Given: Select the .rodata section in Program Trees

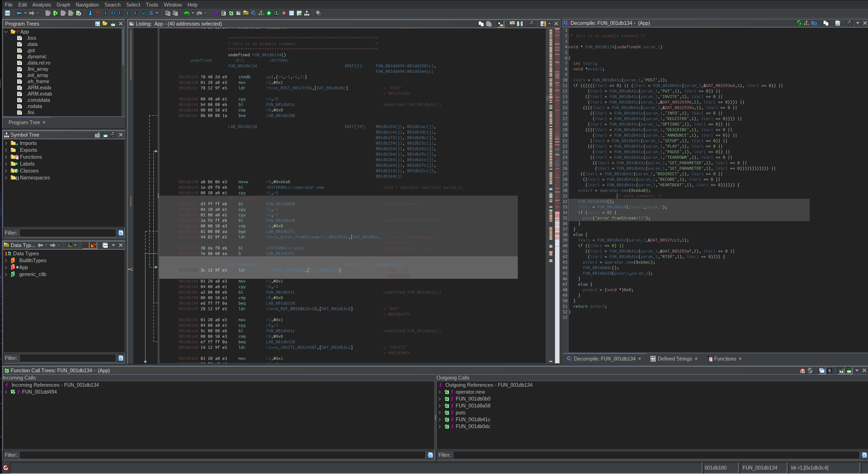Looking at the screenshot, I should (x=34, y=106).
